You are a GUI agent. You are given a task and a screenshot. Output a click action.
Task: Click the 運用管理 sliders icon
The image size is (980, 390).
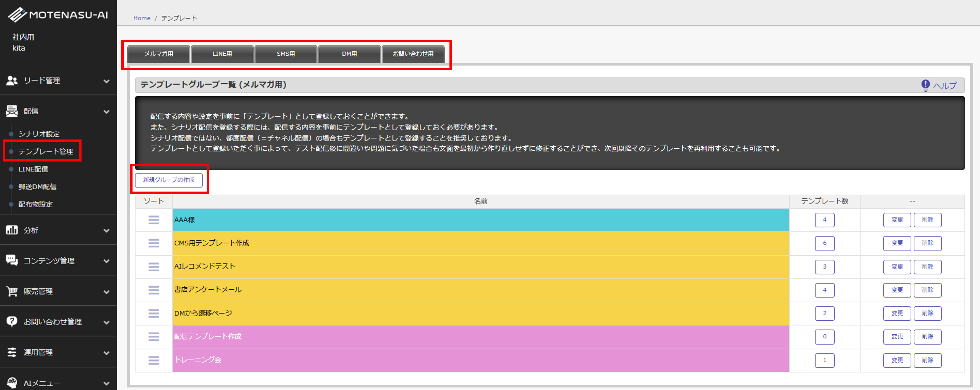pos(12,352)
